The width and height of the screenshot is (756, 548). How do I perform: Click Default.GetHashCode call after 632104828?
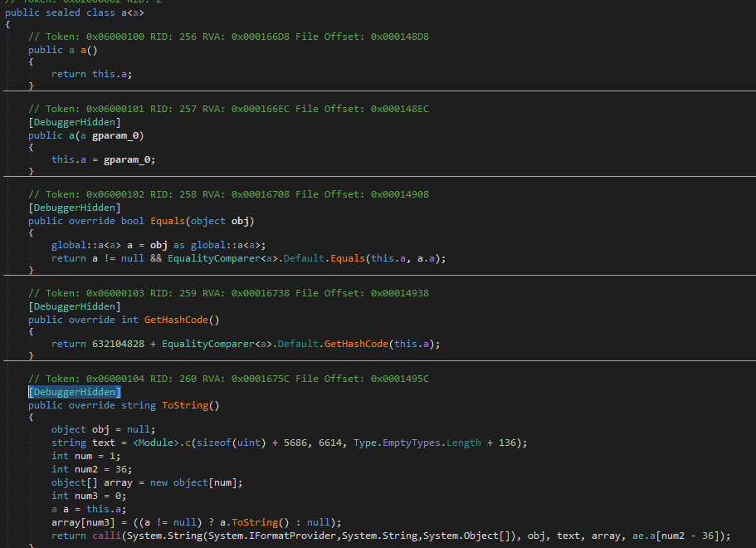333,344
